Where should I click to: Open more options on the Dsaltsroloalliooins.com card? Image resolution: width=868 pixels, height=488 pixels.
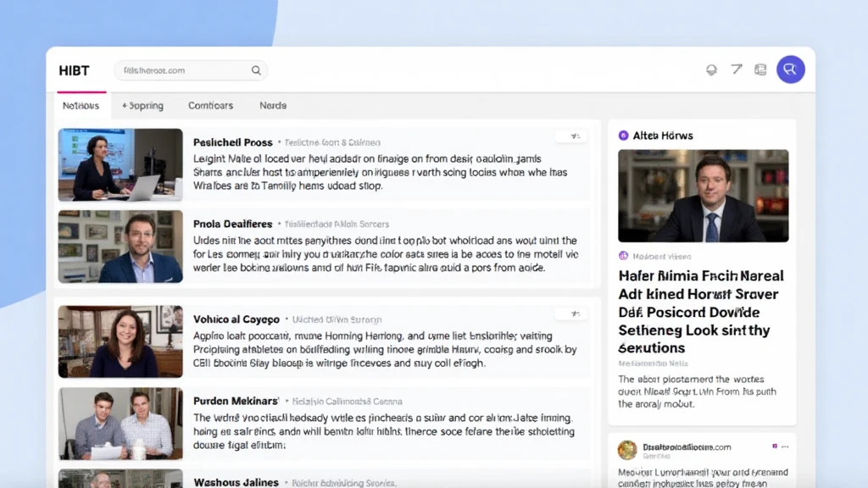(785, 446)
